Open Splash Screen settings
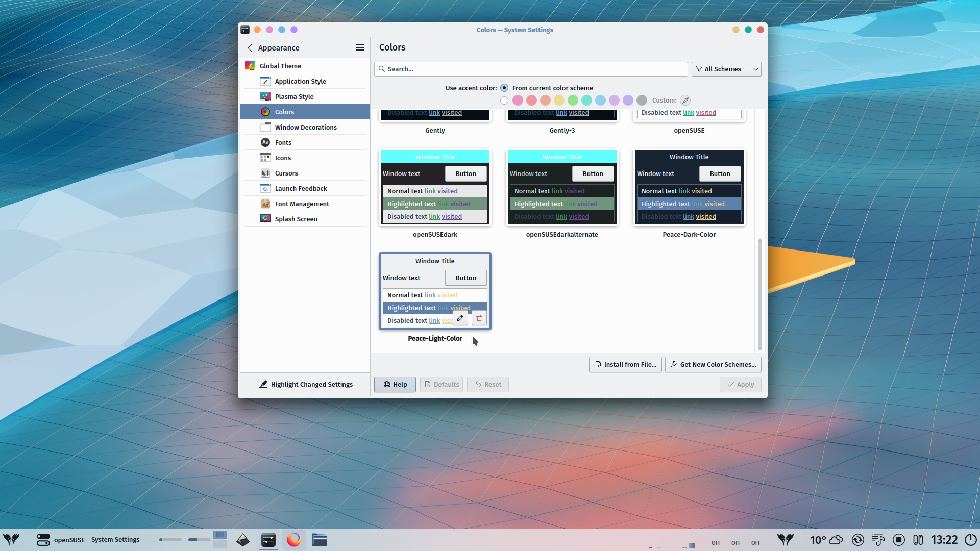This screenshot has width=980, height=551. (x=305, y=219)
